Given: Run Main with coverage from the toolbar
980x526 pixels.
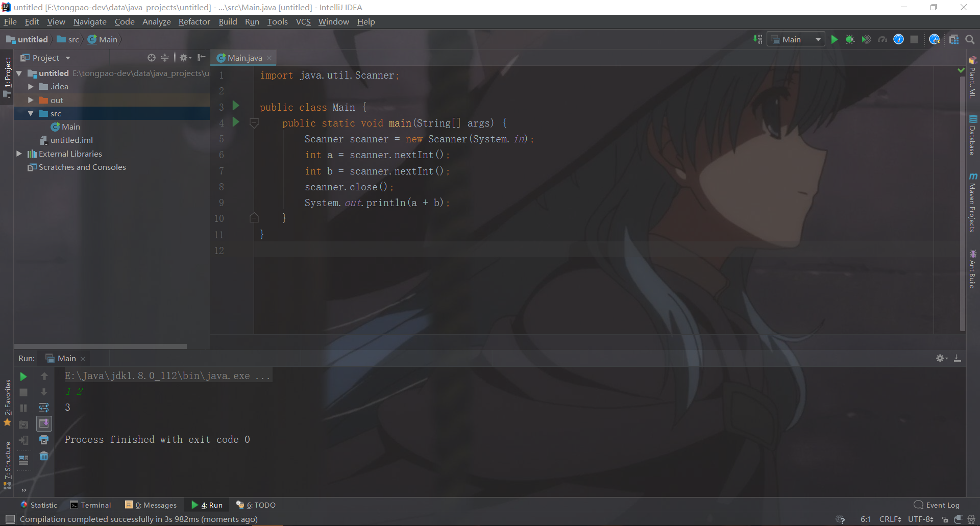Looking at the screenshot, I should [x=866, y=39].
